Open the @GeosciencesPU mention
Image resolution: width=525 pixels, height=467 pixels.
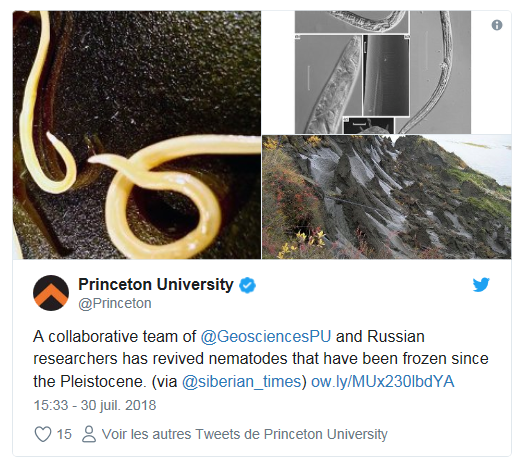point(266,336)
